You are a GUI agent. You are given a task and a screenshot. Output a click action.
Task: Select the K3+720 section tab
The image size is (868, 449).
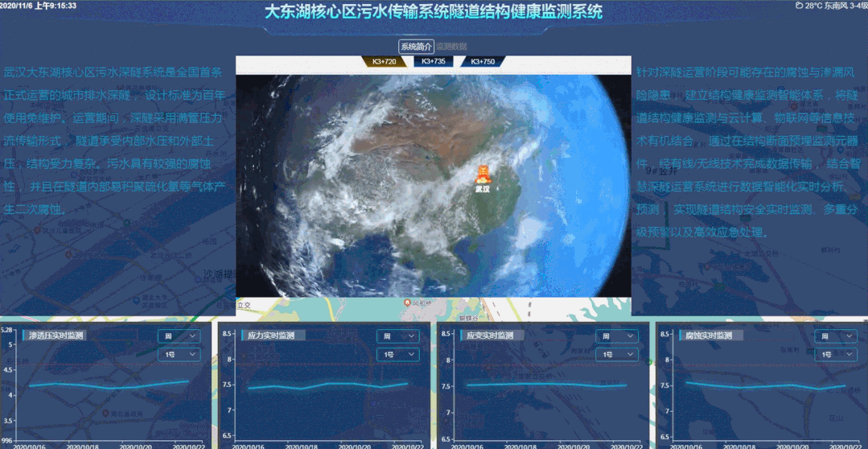pyautogui.click(x=383, y=61)
